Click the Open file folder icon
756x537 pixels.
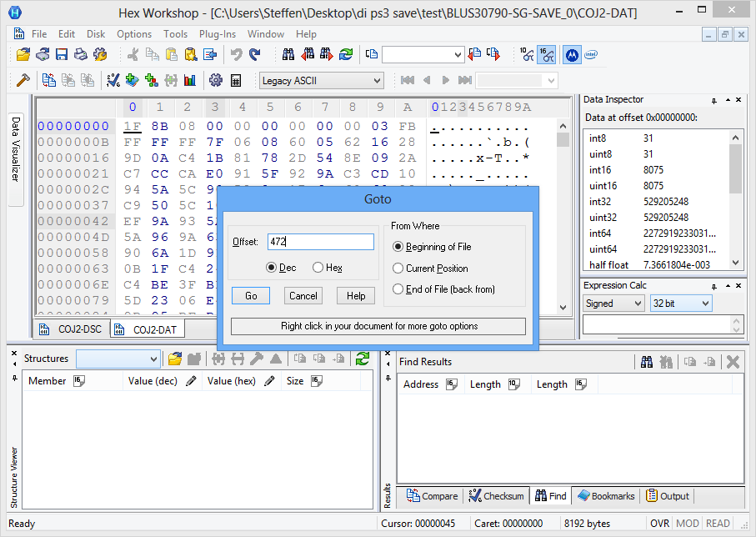(x=23, y=55)
